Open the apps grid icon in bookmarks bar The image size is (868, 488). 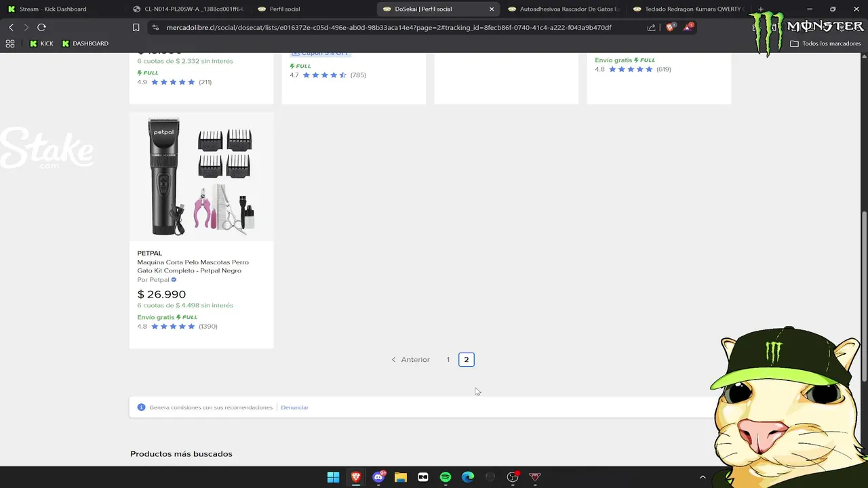point(10,43)
